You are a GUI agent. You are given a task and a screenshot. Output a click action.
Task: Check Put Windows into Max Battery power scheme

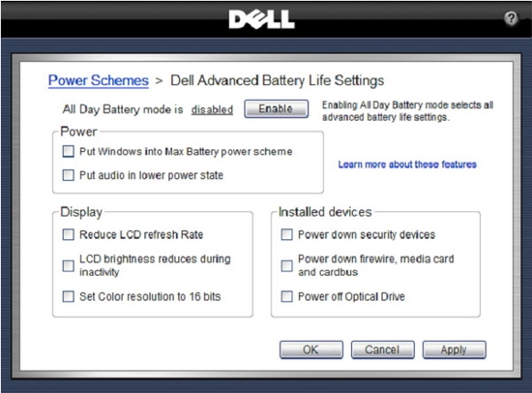click(69, 151)
